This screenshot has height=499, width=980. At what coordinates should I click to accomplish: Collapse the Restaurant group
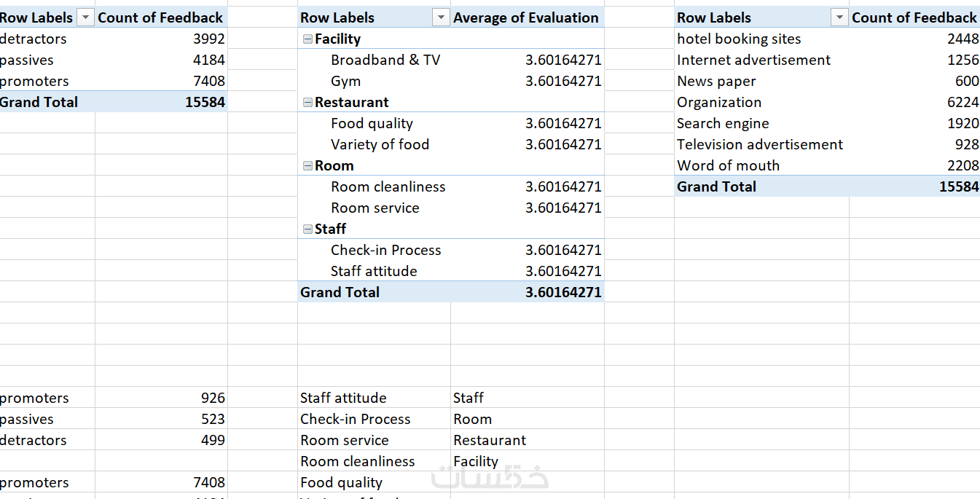[x=307, y=103]
